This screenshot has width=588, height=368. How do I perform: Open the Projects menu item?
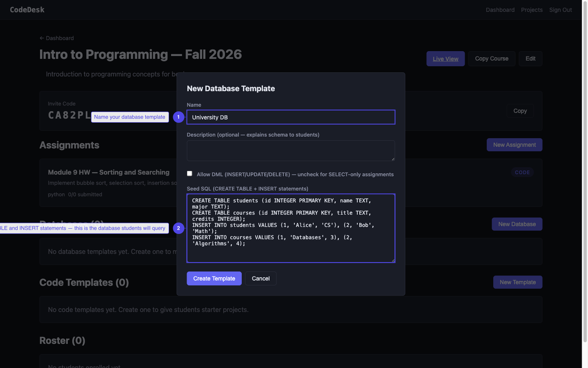click(x=532, y=9)
